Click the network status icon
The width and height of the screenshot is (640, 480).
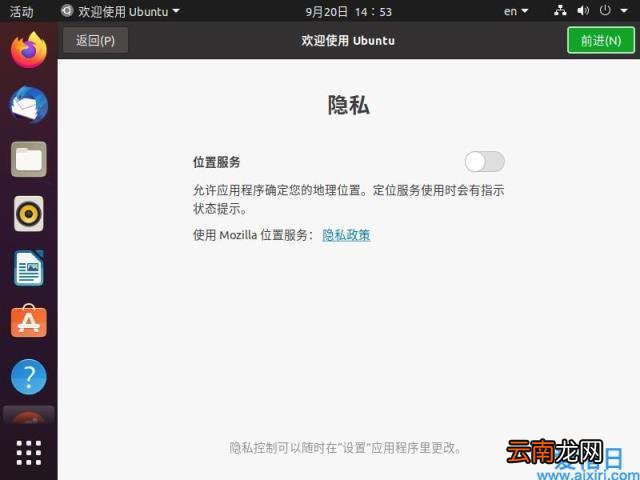pos(560,11)
